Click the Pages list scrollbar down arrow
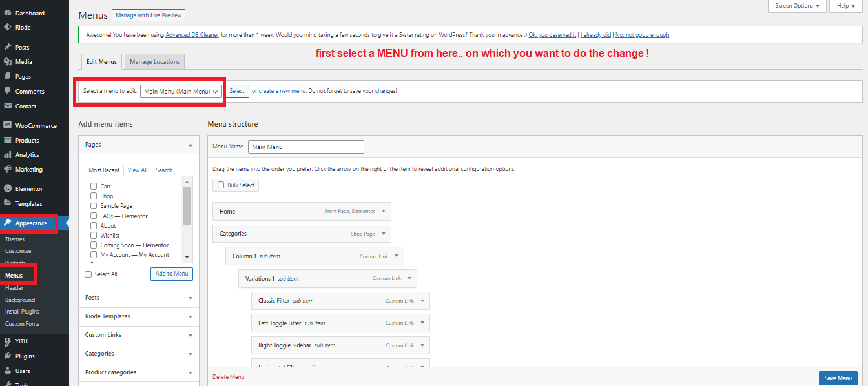Screen dimensions: 868x386 pyautogui.click(x=187, y=257)
